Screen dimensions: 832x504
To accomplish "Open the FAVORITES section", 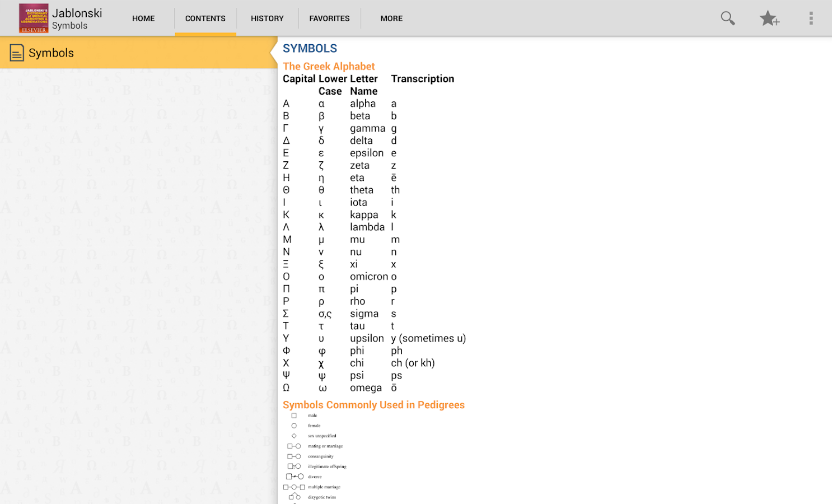I will (x=329, y=18).
